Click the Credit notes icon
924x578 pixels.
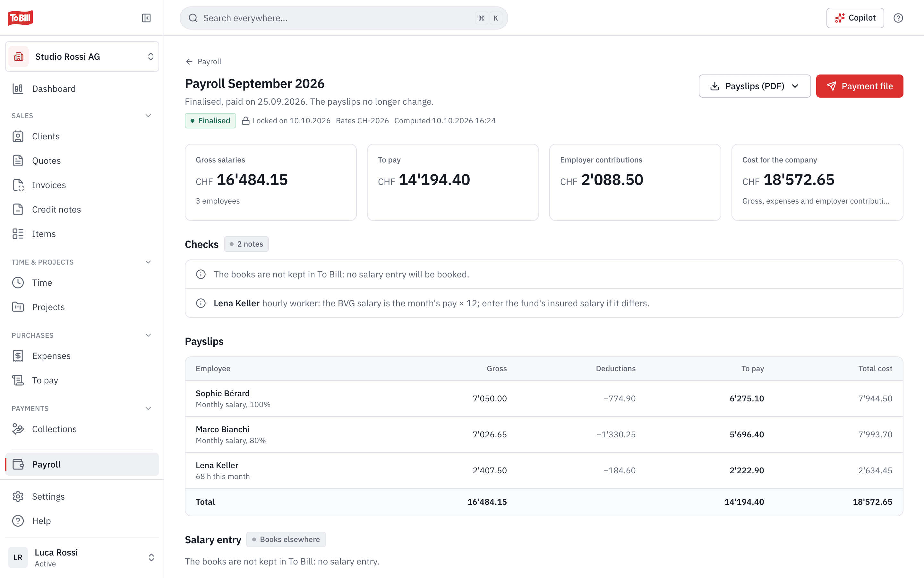[x=18, y=209]
